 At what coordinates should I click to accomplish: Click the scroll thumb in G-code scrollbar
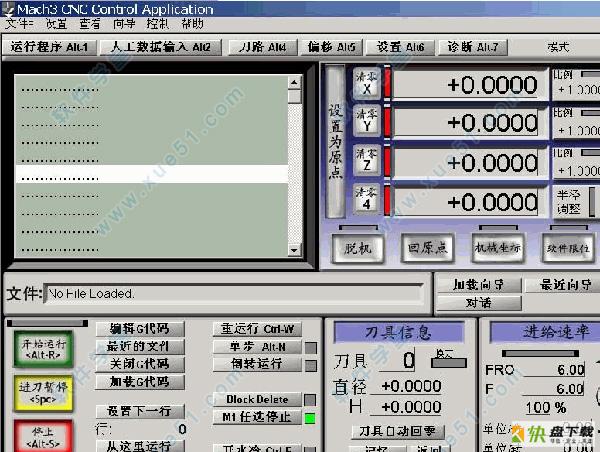tap(294, 96)
